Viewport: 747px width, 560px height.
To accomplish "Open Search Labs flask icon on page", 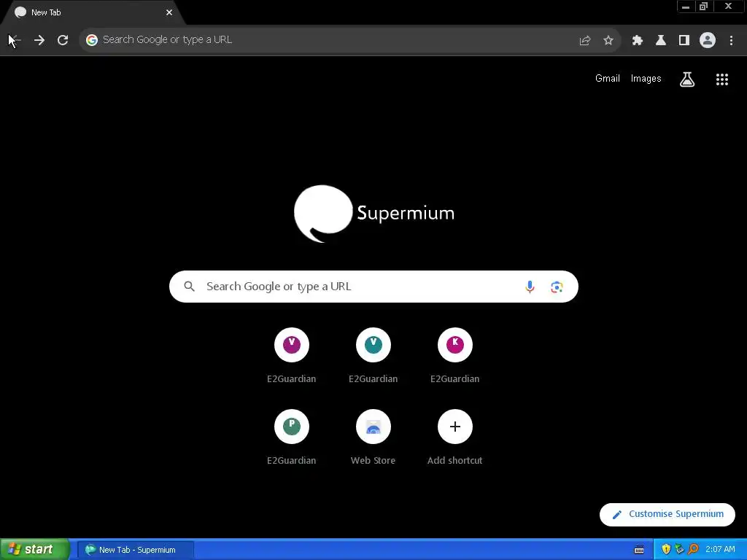I will coord(687,79).
